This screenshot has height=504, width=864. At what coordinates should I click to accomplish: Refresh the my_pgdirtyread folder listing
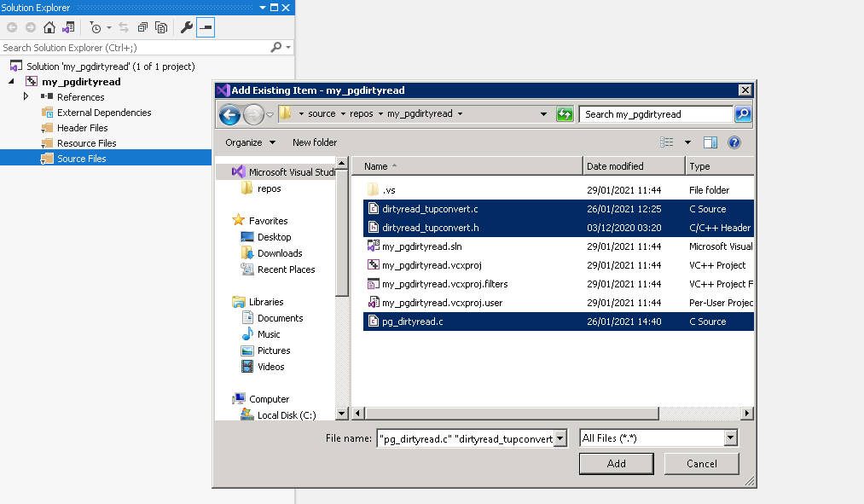(562, 113)
